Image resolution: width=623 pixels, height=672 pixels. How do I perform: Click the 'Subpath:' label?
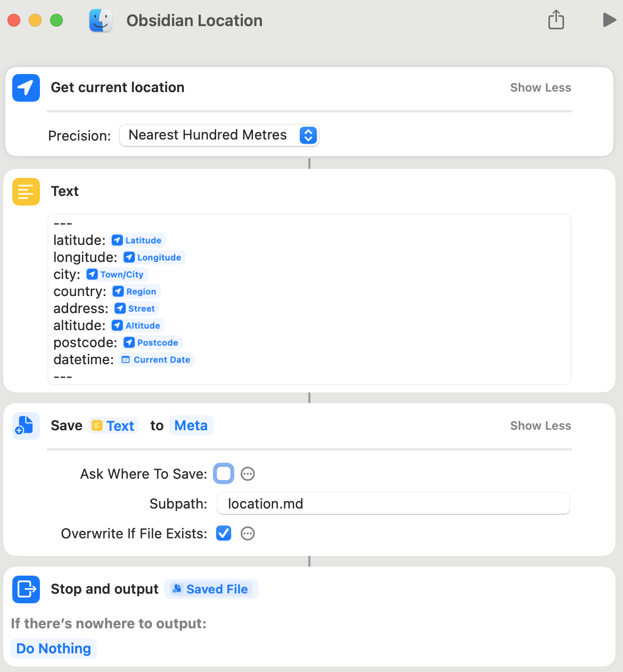pos(178,504)
